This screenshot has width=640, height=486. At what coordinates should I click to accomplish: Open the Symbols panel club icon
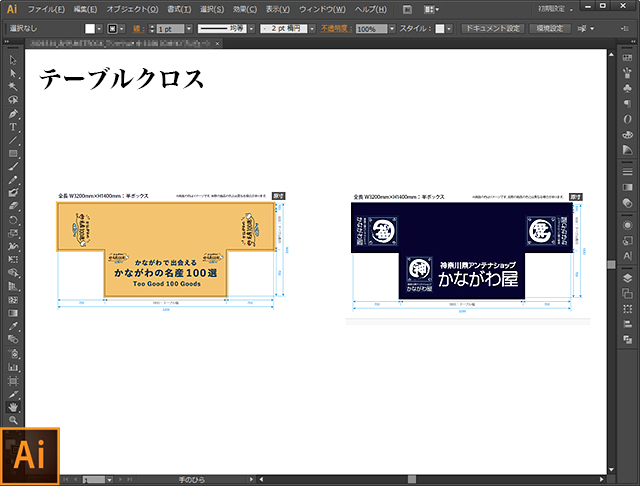click(627, 89)
